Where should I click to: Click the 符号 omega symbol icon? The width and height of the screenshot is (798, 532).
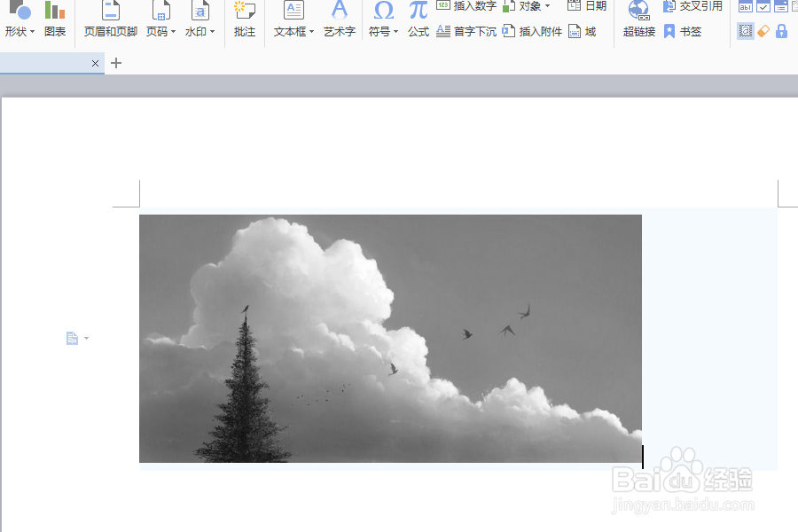pos(383,10)
